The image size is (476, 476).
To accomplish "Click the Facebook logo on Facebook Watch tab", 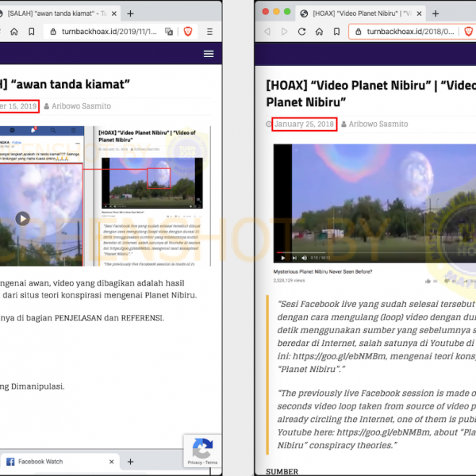I will (10, 462).
